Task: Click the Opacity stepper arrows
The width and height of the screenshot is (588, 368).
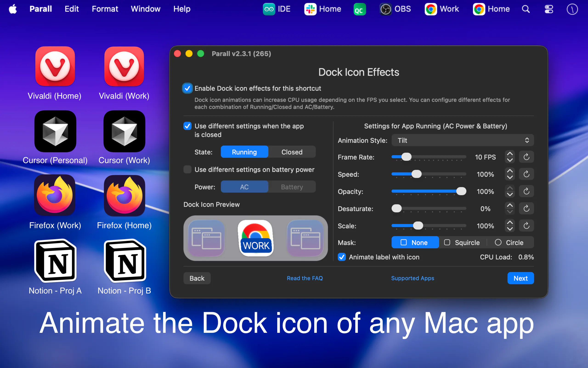Action: 510,191
